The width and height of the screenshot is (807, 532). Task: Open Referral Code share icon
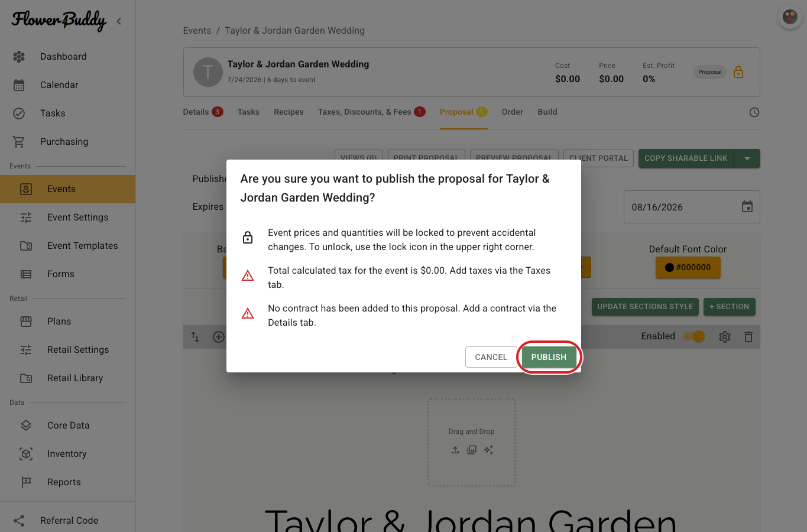pos(19,521)
